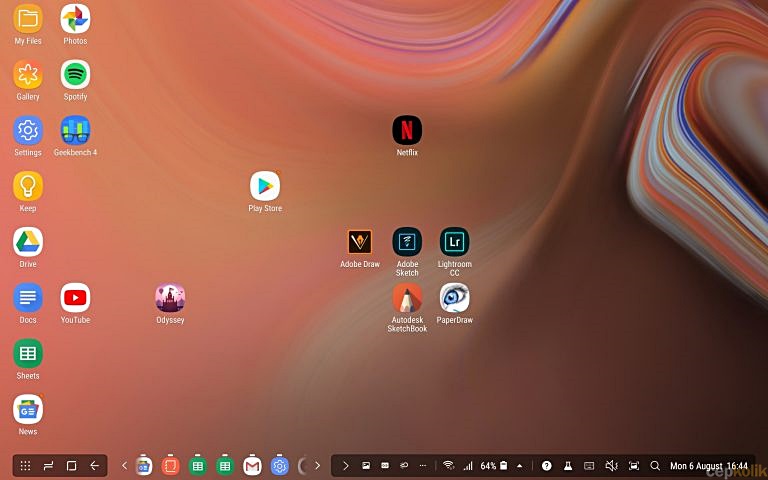Screen dimensions: 768x480
Task: Go back using the taskbar arrow
Action: pos(95,466)
